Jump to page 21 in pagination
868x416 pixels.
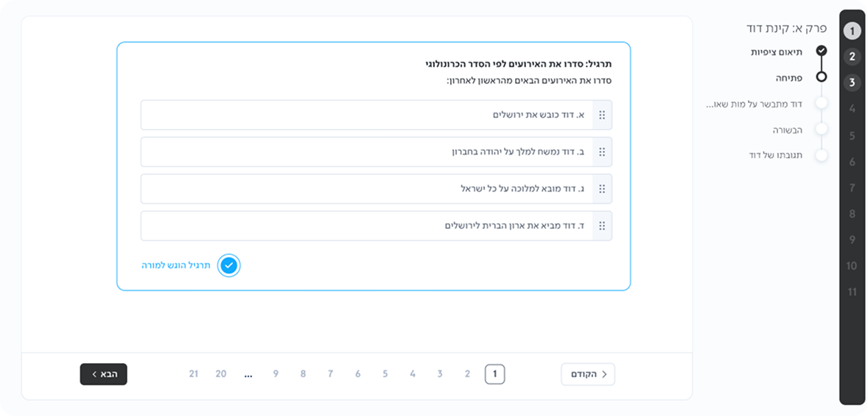click(194, 375)
